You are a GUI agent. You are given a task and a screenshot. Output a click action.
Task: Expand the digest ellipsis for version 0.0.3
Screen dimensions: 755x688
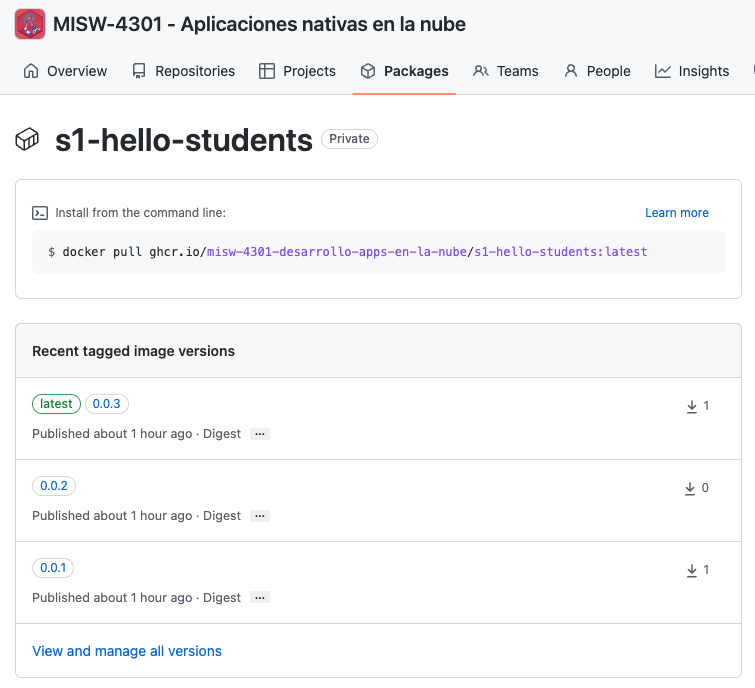click(x=260, y=434)
